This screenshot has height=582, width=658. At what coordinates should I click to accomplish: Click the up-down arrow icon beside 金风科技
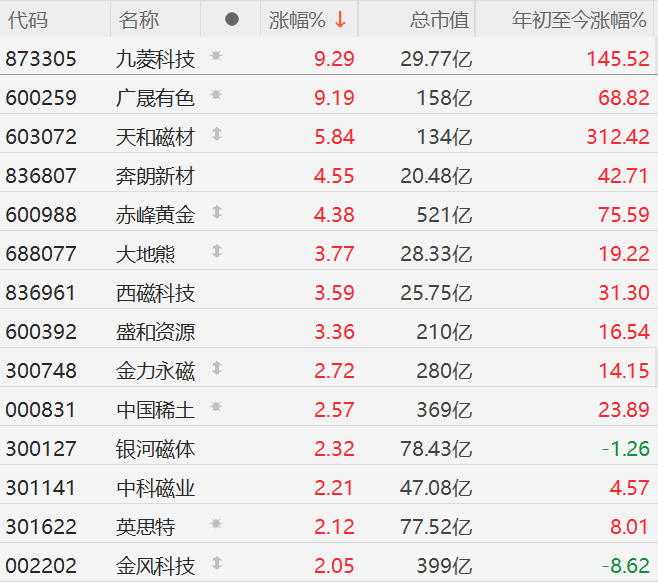(217, 563)
